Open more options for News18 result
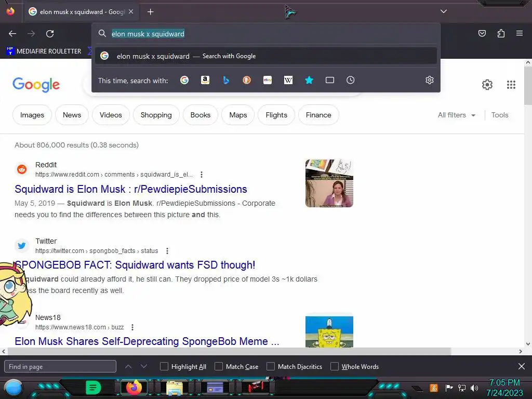This screenshot has height=399, width=532. (132, 327)
